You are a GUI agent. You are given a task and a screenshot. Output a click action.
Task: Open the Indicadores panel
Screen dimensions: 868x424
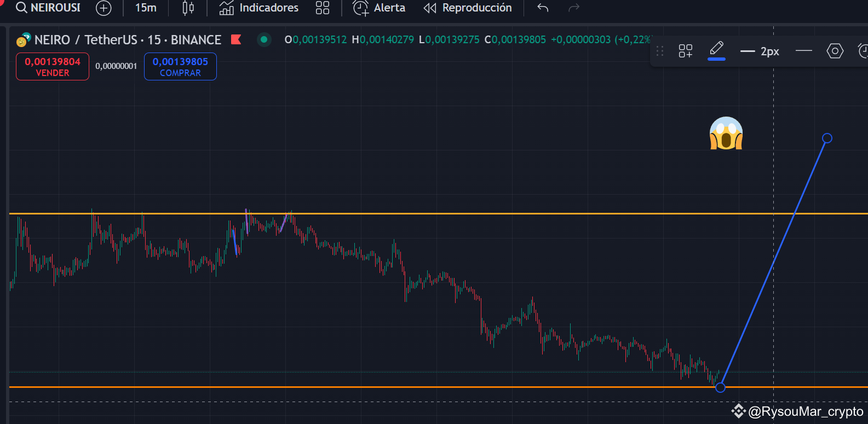pyautogui.click(x=259, y=8)
